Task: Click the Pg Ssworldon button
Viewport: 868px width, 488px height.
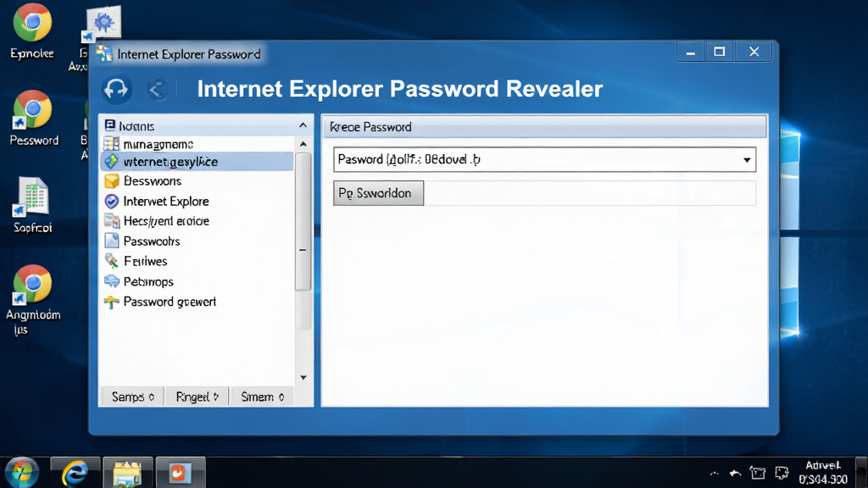Action: (x=379, y=193)
